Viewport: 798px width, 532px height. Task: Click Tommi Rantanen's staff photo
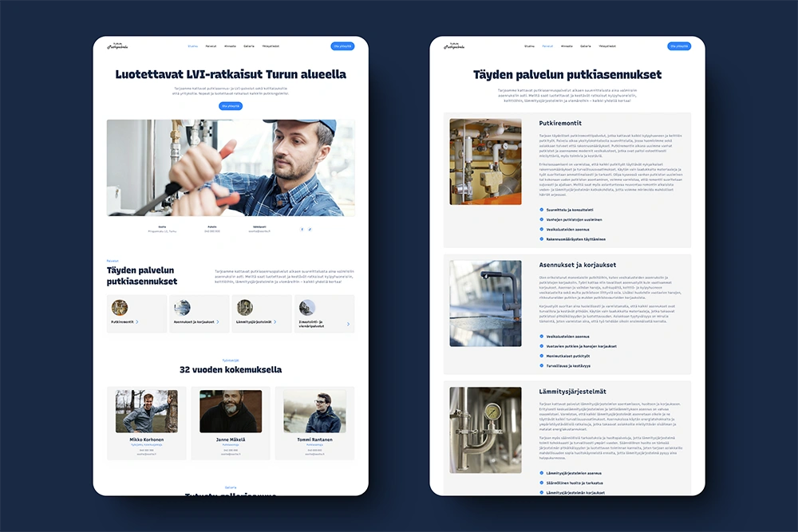point(314,412)
